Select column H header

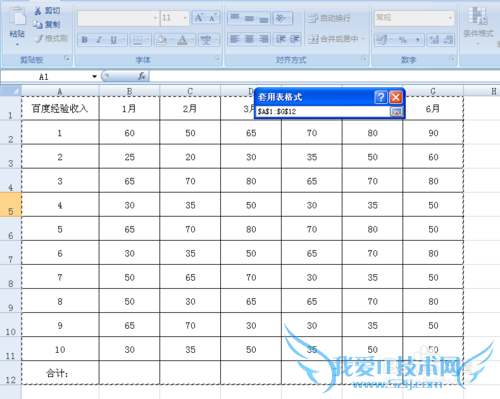pos(482,91)
